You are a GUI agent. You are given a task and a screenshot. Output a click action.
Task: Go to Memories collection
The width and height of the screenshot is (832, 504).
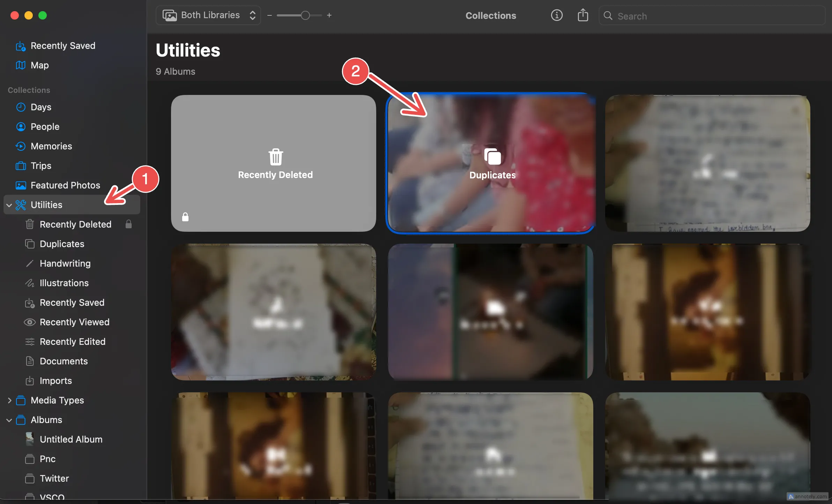tap(51, 146)
